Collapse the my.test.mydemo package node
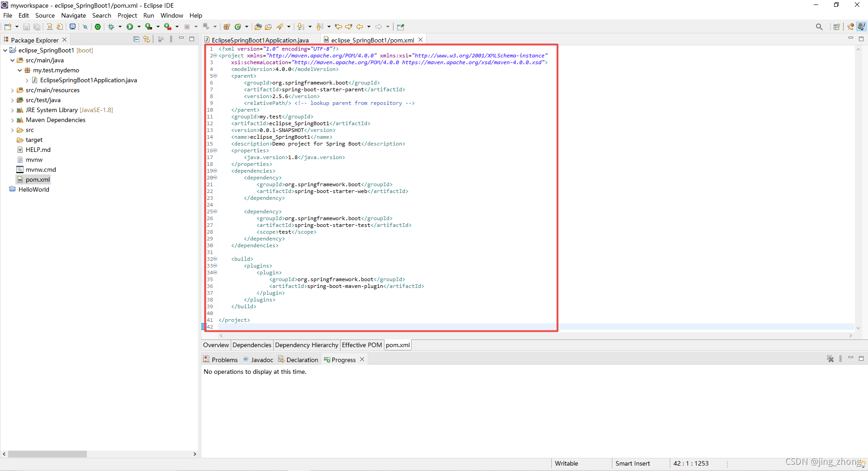The width and height of the screenshot is (868, 471). click(19, 70)
